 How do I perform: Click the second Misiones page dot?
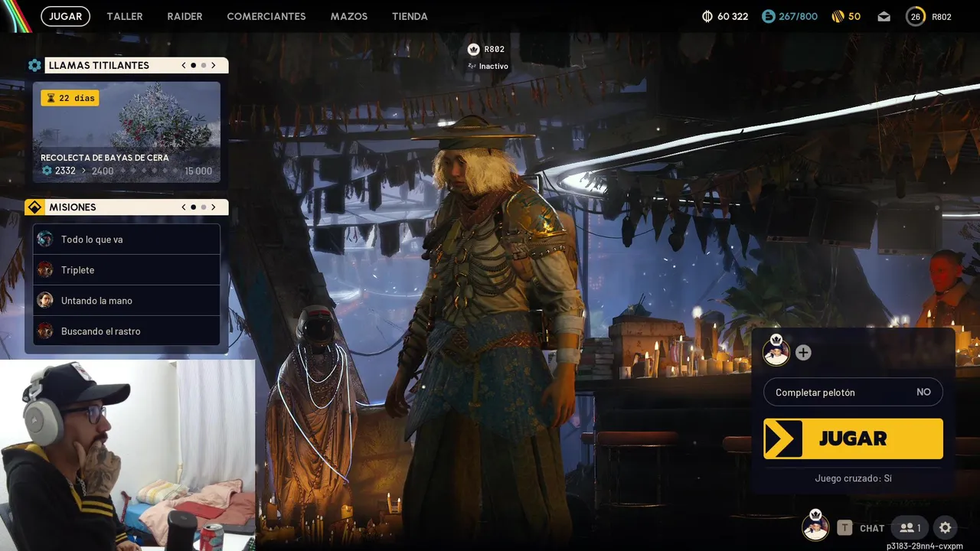203,207
